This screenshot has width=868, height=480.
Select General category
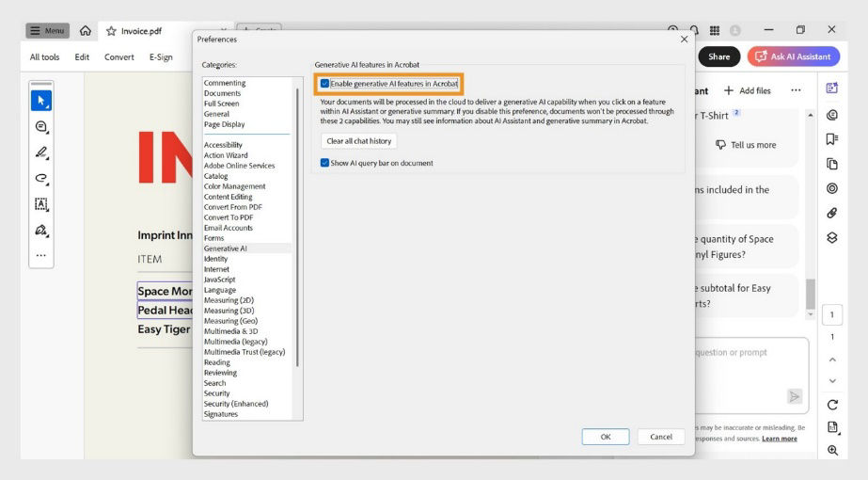tap(216, 114)
